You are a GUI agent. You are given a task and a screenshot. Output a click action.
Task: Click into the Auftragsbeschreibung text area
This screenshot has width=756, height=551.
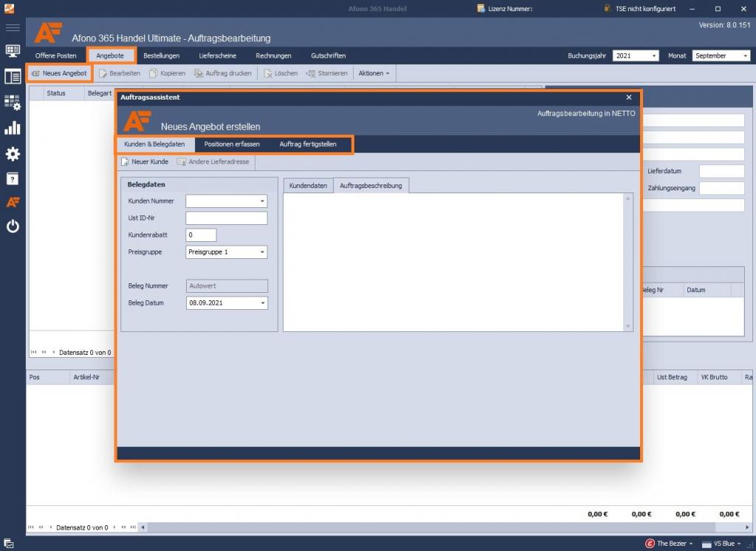pyautogui.click(x=453, y=263)
